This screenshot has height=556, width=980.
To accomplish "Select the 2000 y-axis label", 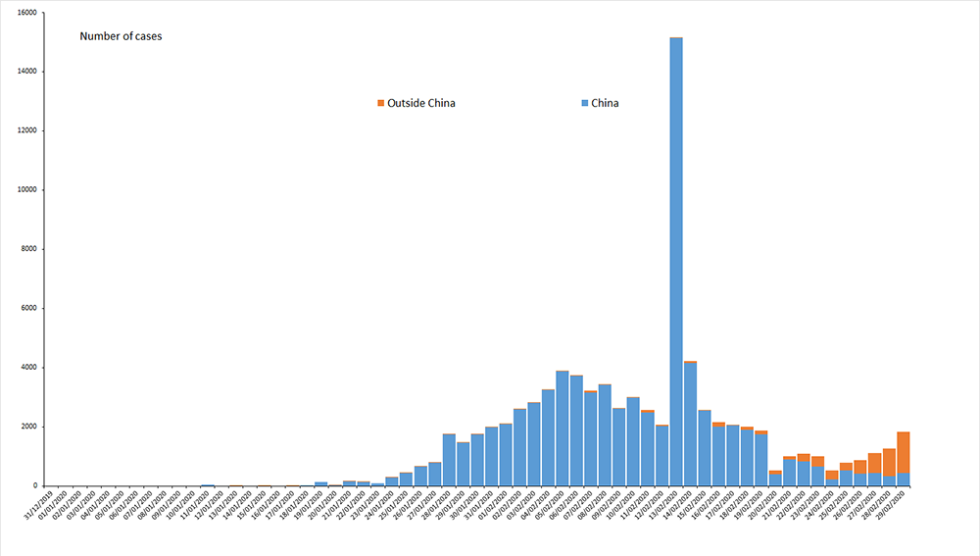I will (x=27, y=427).
